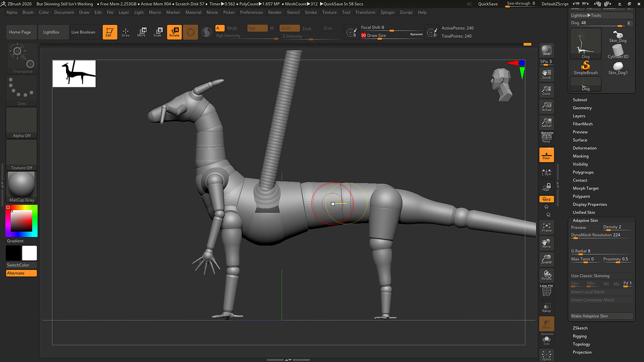This screenshot has height=362, width=644.
Task: Click the lock camera icon on right shelf
Action: [546, 187]
